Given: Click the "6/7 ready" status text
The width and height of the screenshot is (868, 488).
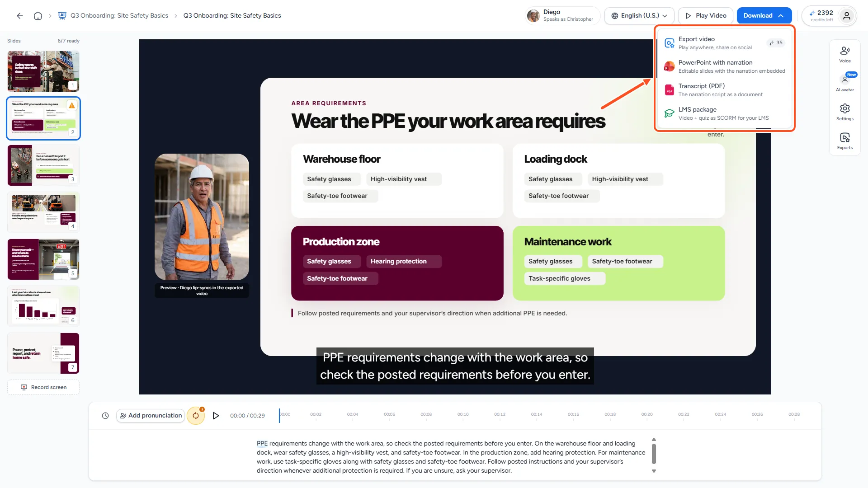Looking at the screenshot, I should coord(68,41).
